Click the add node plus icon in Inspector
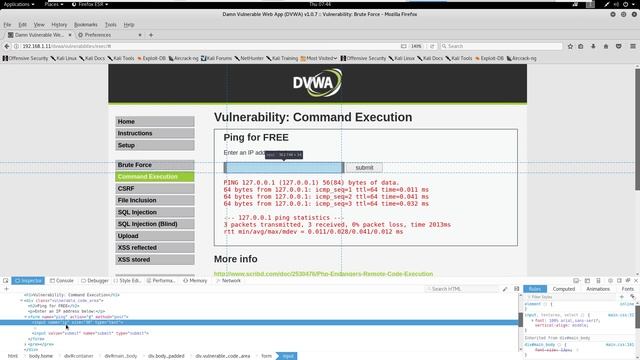Image resolution: width=640 pixels, height=360 pixels. click(x=6, y=289)
